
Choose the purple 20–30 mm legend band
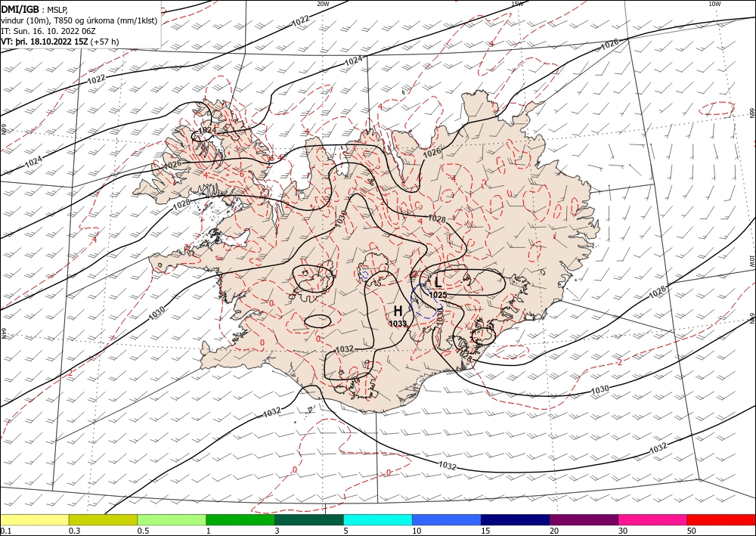click(584, 519)
